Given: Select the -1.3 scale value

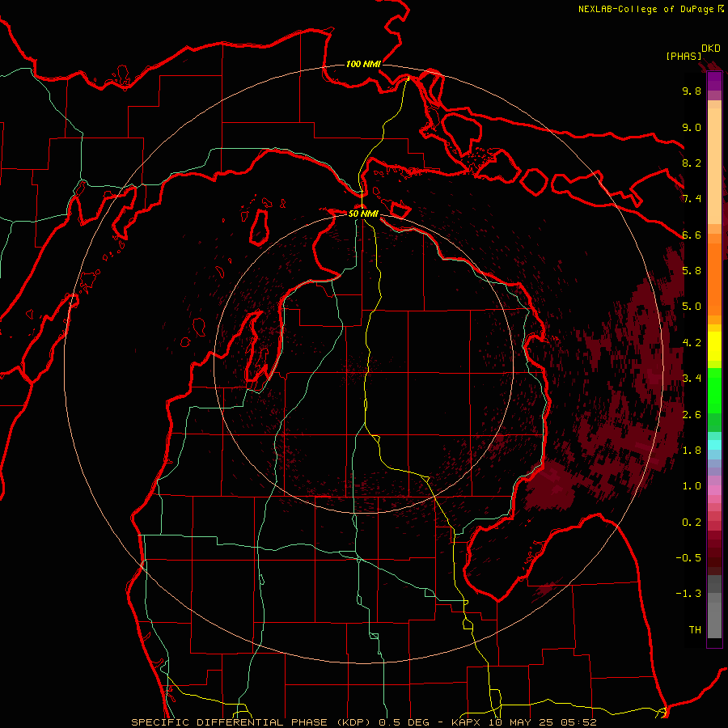Looking at the screenshot, I should click(688, 594).
